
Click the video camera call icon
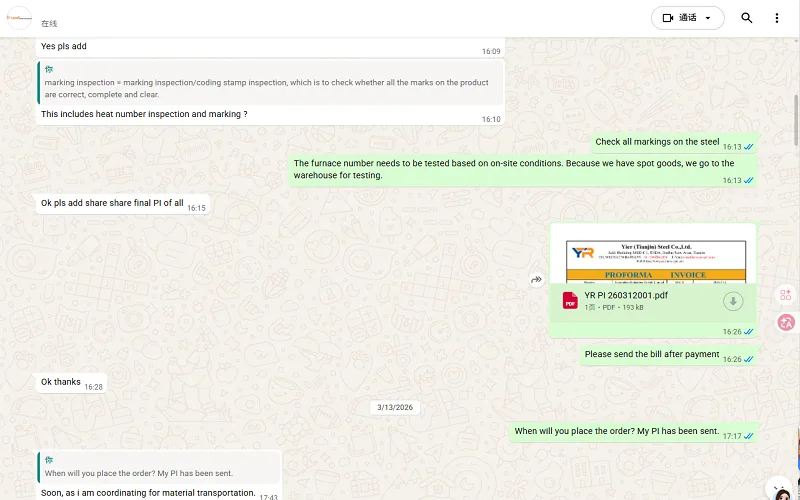coord(668,18)
